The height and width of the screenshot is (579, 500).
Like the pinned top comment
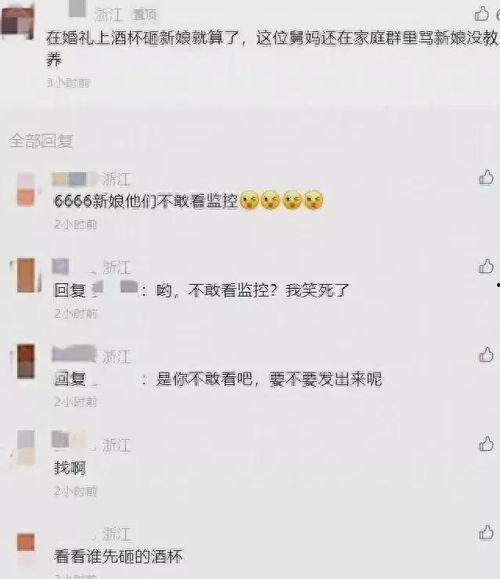click(x=482, y=14)
